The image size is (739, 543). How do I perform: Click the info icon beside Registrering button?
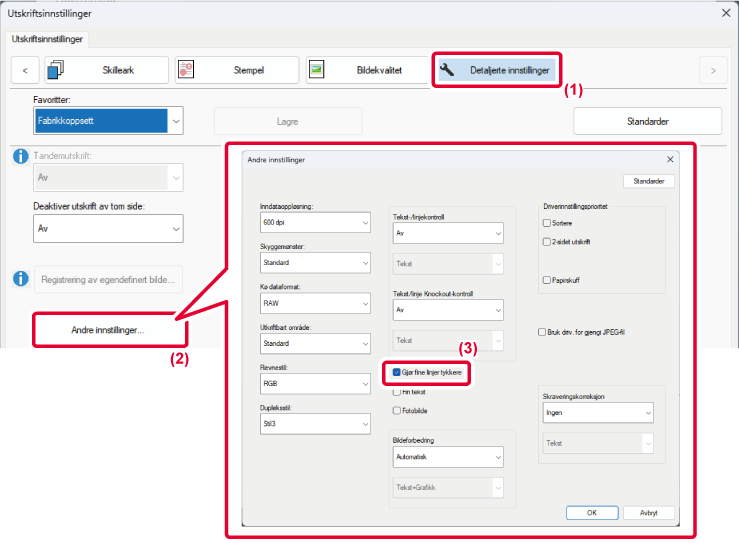pyautogui.click(x=20, y=278)
